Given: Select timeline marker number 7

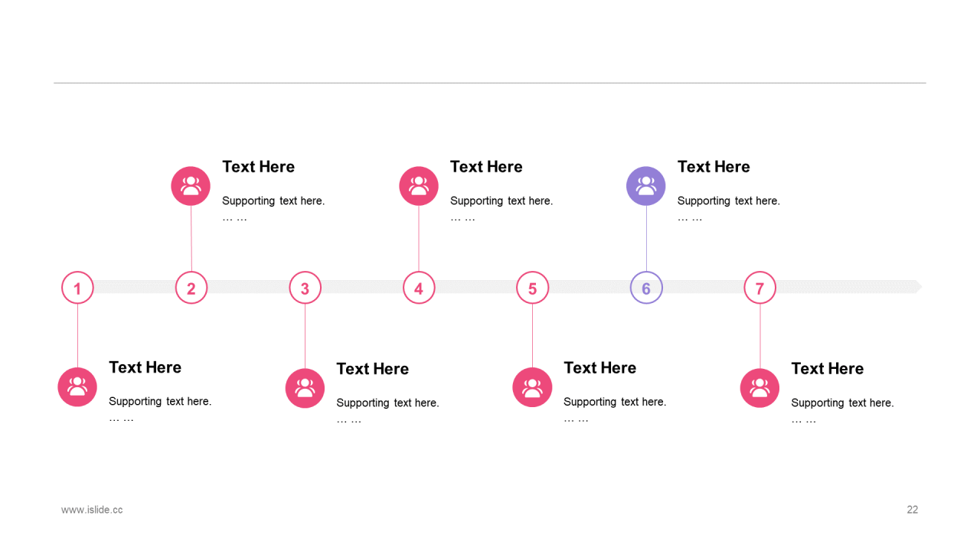Looking at the screenshot, I should tap(759, 289).
